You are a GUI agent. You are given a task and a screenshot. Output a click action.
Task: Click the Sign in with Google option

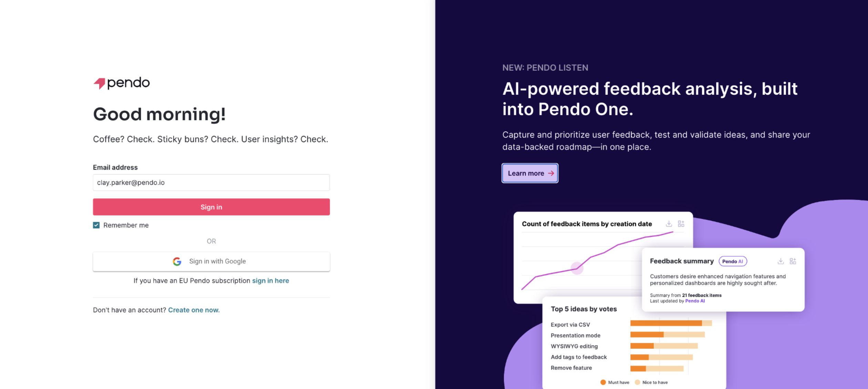tap(211, 260)
